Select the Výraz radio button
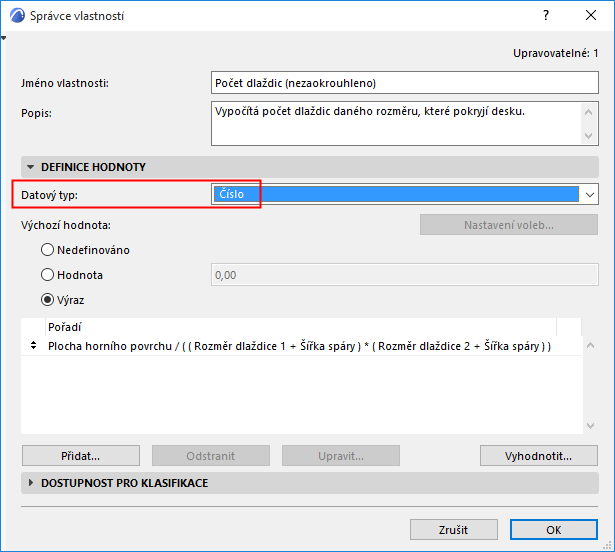The height and width of the screenshot is (552, 615). (47, 300)
